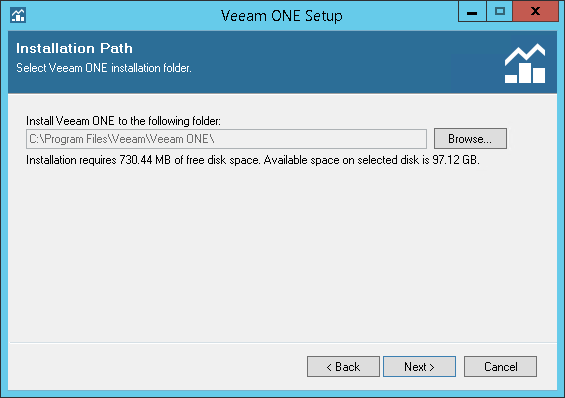The width and height of the screenshot is (565, 398).
Task: Click the separator line above the buttons
Action: coord(283,342)
